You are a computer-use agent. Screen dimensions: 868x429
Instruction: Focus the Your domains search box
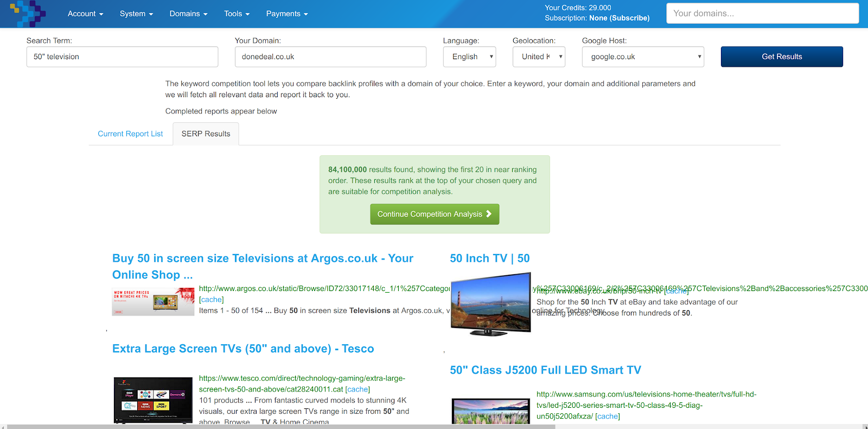click(x=762, y=13)
